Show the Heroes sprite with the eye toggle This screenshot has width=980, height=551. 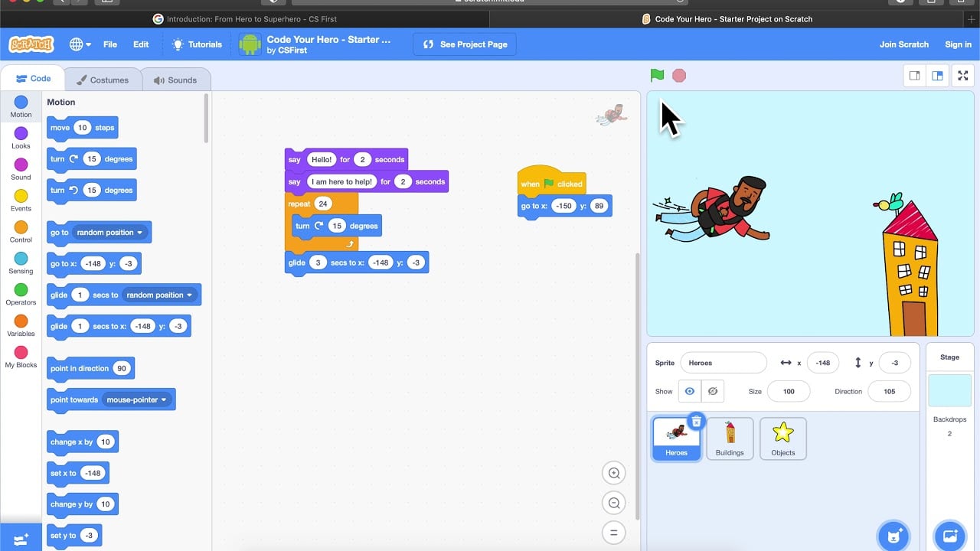click(690, 391)
